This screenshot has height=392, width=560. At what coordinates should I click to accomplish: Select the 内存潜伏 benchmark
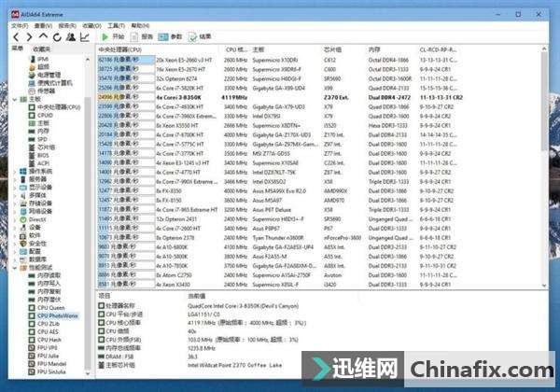click(x=49, y=300)
